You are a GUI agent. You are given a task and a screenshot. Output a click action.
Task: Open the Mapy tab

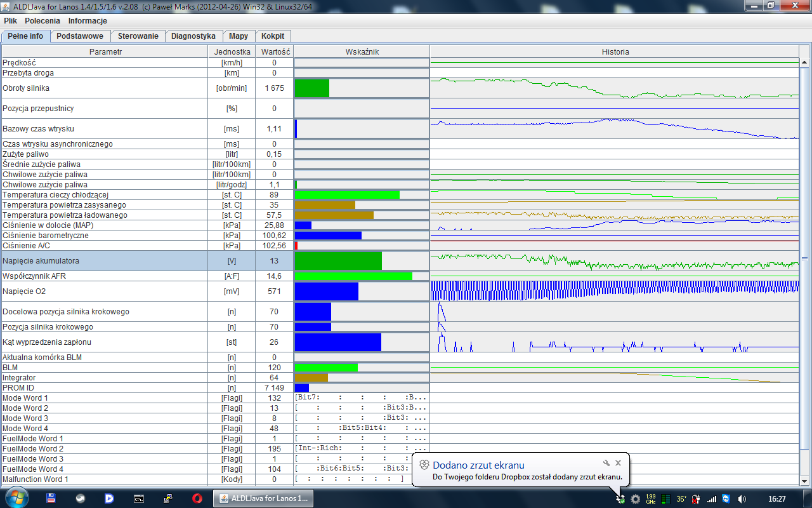tap(239, 36)
